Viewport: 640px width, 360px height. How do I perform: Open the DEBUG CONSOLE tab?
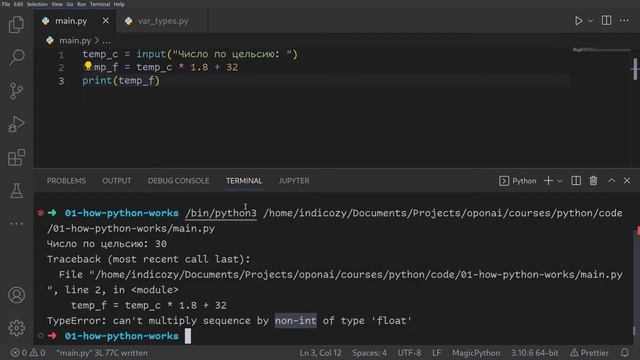(x=178, y=181)
